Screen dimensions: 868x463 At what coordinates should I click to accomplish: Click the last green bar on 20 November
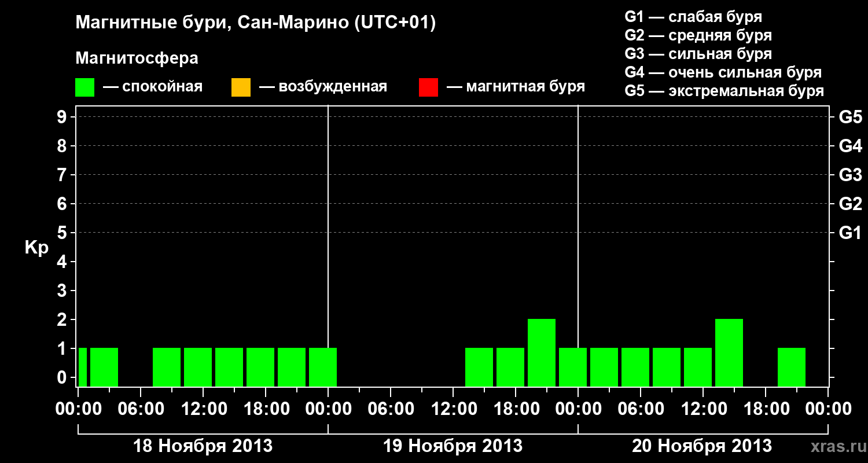(792, 367)
